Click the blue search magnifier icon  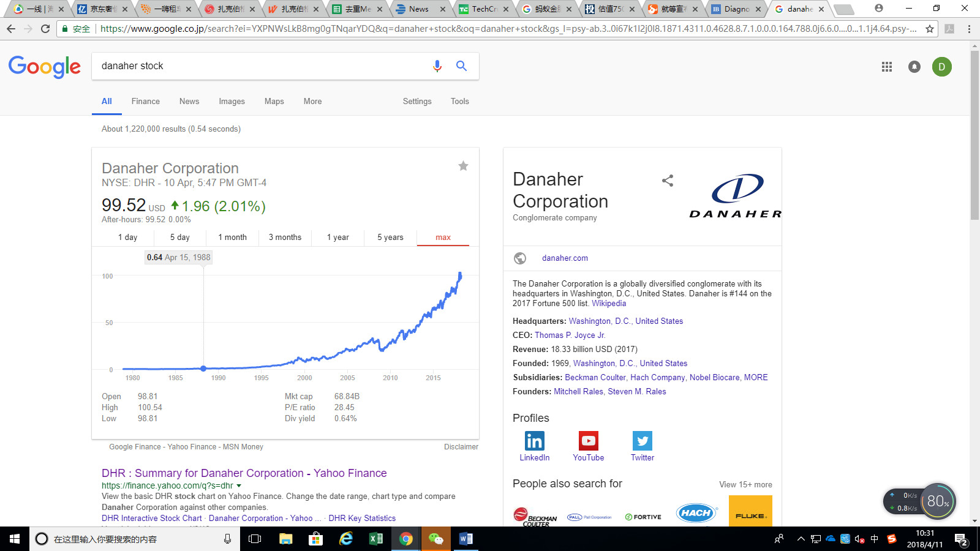(x=461, y=66)
